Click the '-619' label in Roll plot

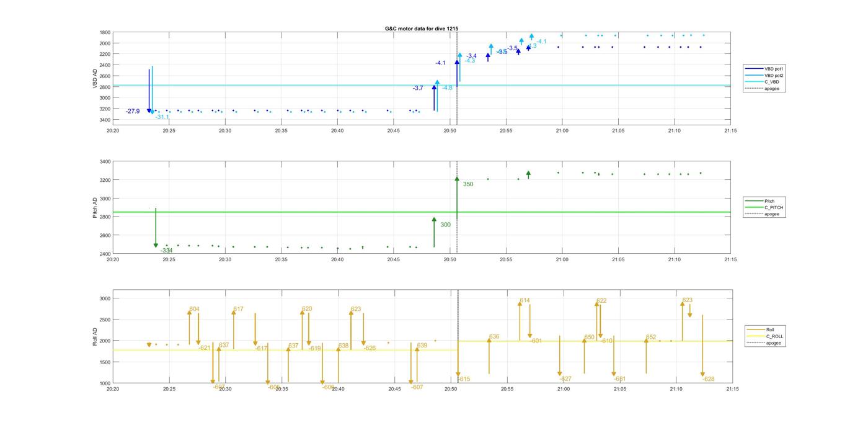tap(315, 349)
